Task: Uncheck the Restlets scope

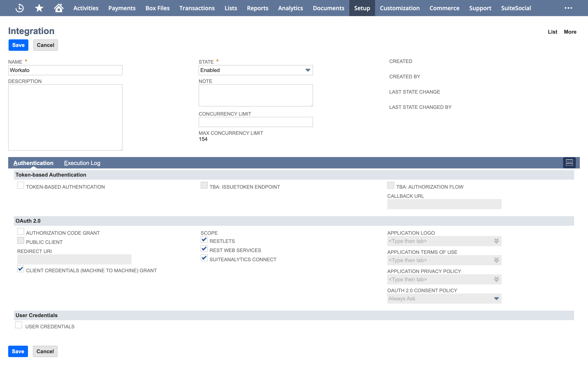Action: coord(204,240)
